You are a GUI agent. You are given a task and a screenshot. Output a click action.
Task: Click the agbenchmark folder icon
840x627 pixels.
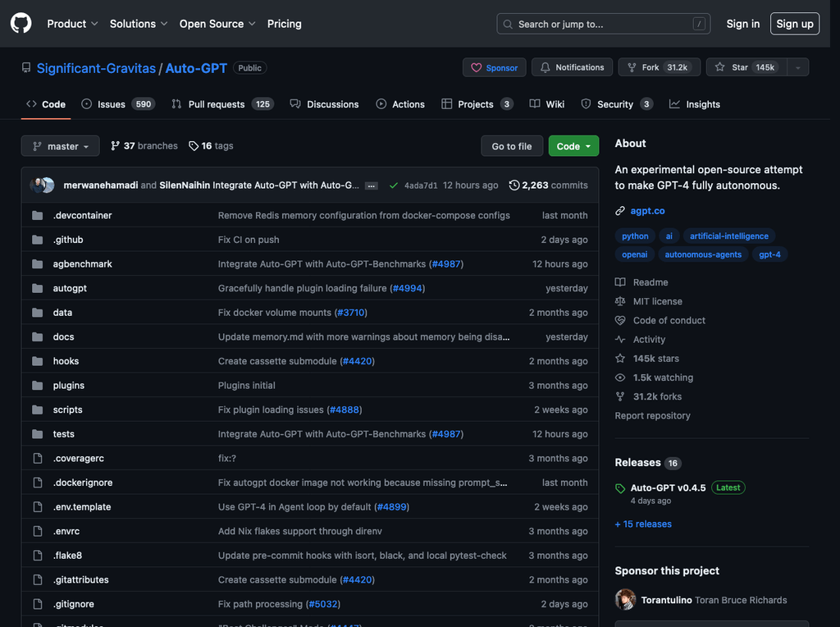click(38, 263)
